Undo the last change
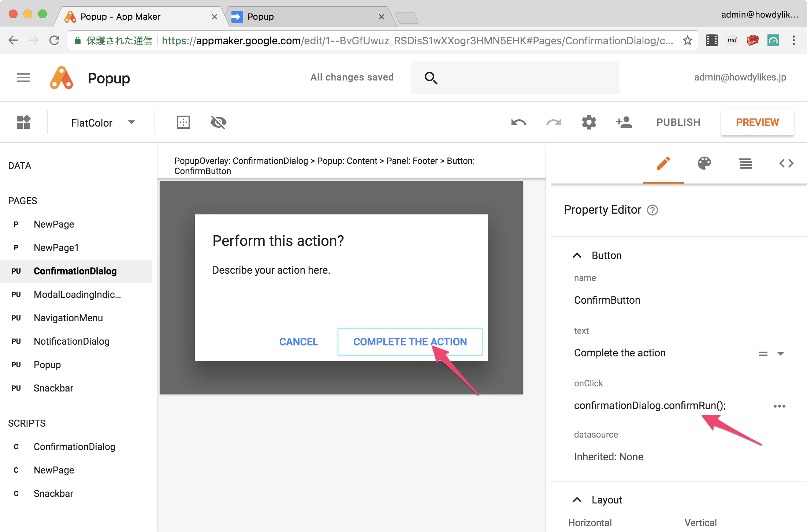 [x=519, y=122]
